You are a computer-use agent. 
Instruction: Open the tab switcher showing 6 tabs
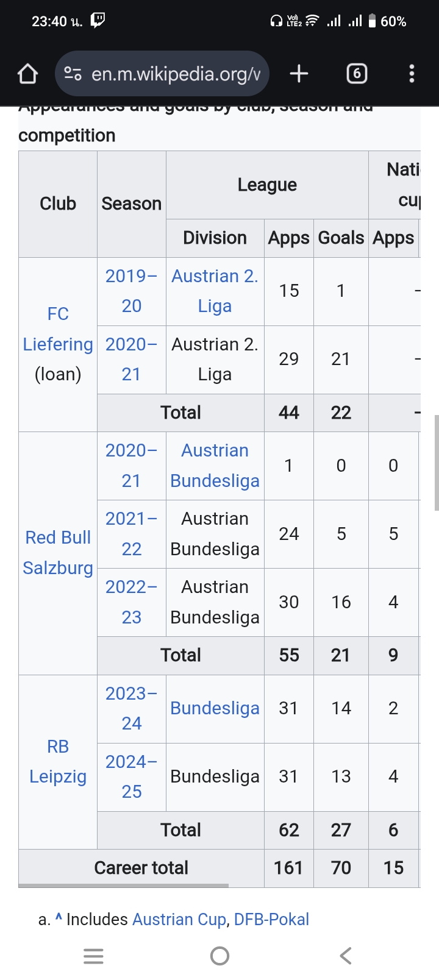point(357,74)
